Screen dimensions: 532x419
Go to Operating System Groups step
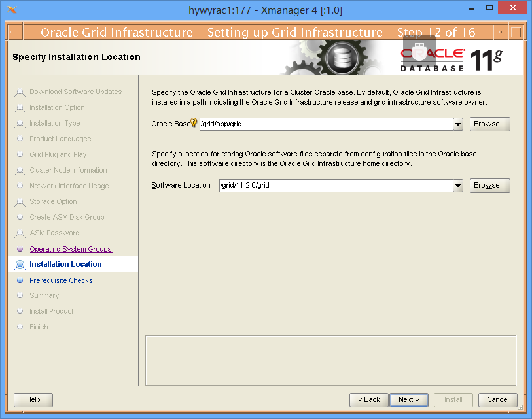coord(71,249)
